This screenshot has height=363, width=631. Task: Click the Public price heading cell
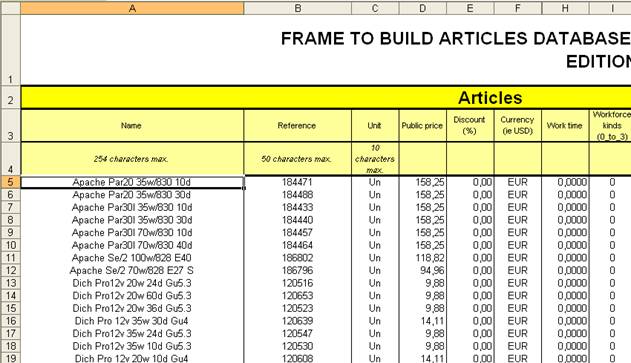423,126
